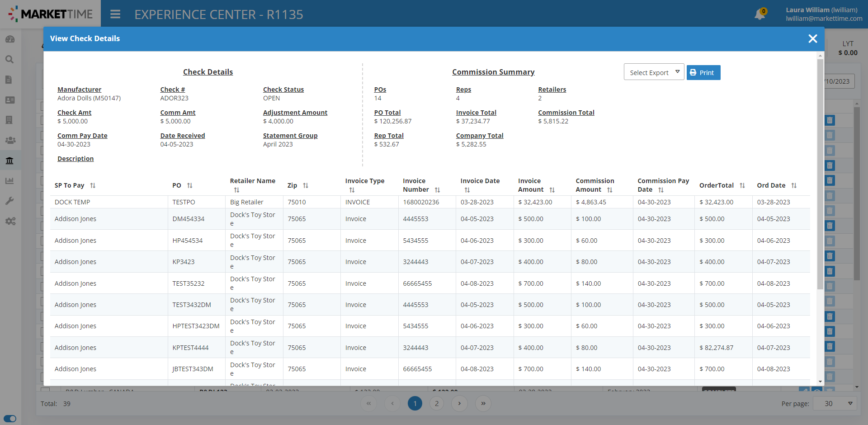Sort by Invoice Amount column
The image size is (868, 425).
552,190
